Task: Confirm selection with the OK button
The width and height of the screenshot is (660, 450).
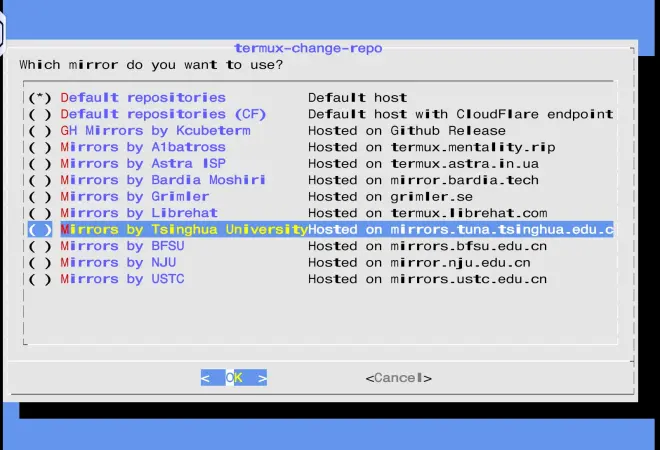Action: tap(234, 378)
